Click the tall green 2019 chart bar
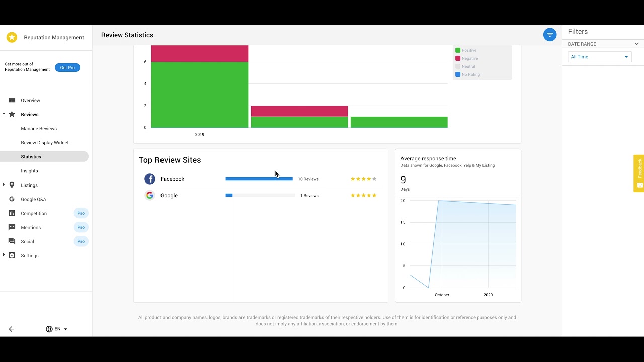644x362 pixels. (200, 95)
